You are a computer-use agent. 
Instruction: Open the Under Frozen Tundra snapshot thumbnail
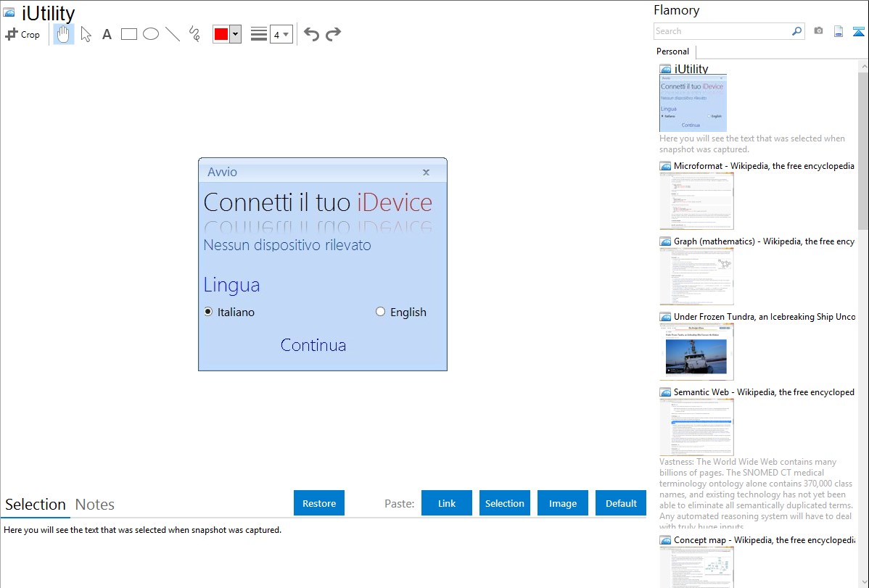point(696,352)
